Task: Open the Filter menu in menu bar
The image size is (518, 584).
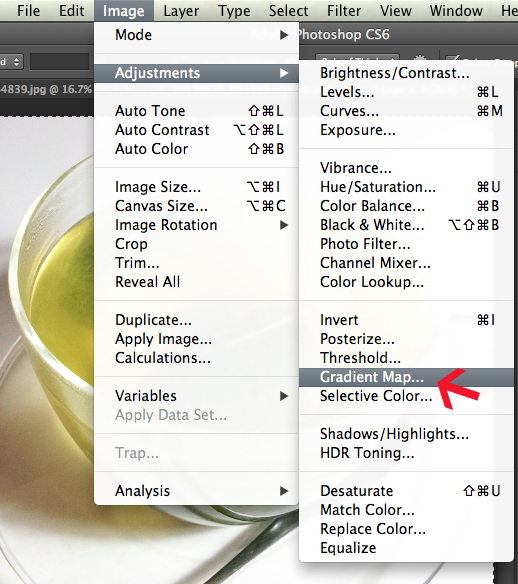Action: click(x=344, y=11)
